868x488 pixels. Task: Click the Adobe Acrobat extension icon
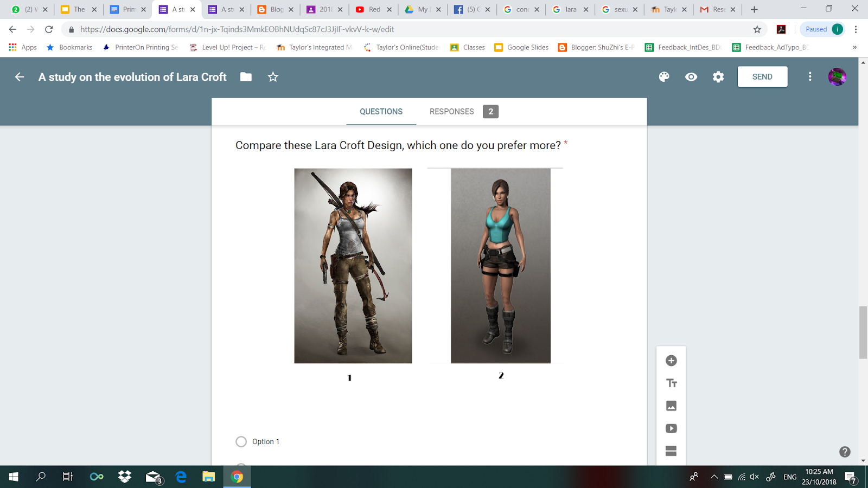pyautogui.click(x=781, y=29)
